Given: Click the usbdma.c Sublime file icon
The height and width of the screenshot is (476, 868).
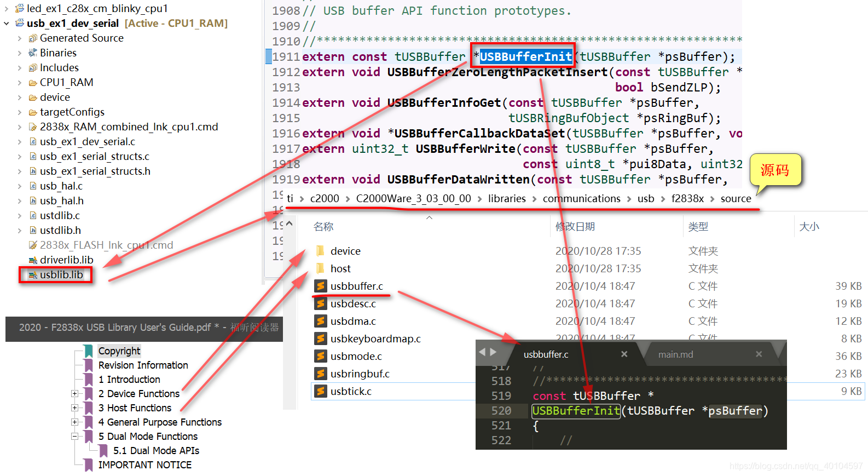Looking at the screenshot, I should point(321,321).
